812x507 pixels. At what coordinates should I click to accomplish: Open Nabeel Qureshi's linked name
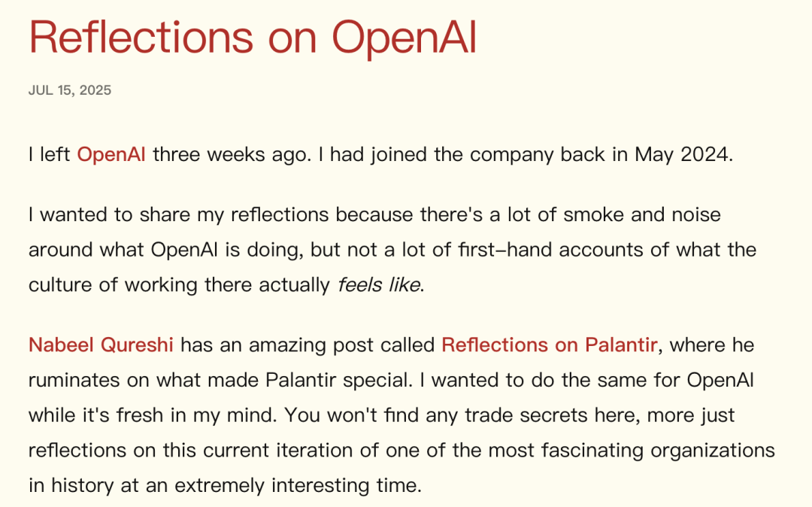[x=101, y=345]
